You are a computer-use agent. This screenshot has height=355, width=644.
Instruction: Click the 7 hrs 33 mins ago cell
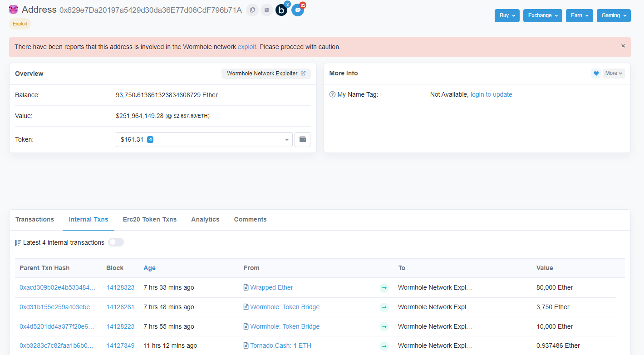pyautogui.click(x=169, y=287)
